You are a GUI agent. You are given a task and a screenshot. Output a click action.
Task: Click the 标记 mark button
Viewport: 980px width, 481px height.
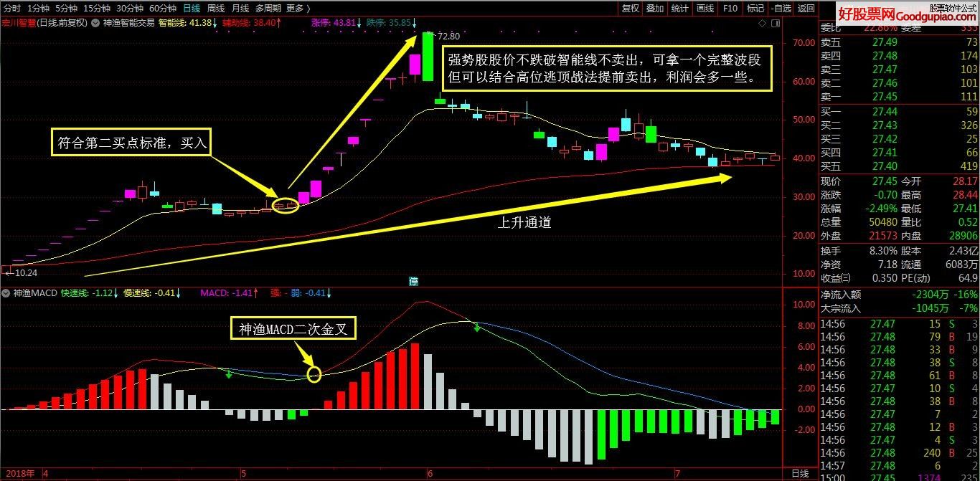pyautogui.click(x=755, y=8)
